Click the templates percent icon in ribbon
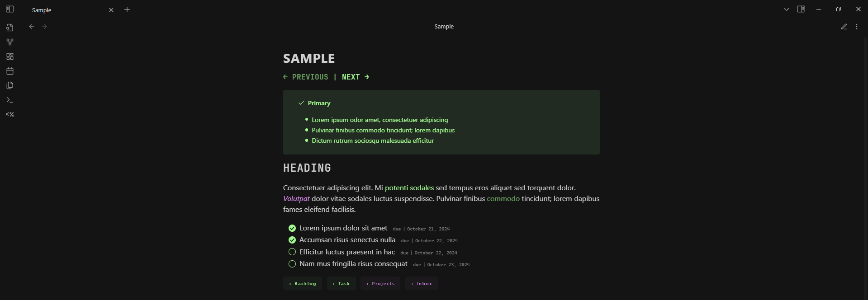 10,114
